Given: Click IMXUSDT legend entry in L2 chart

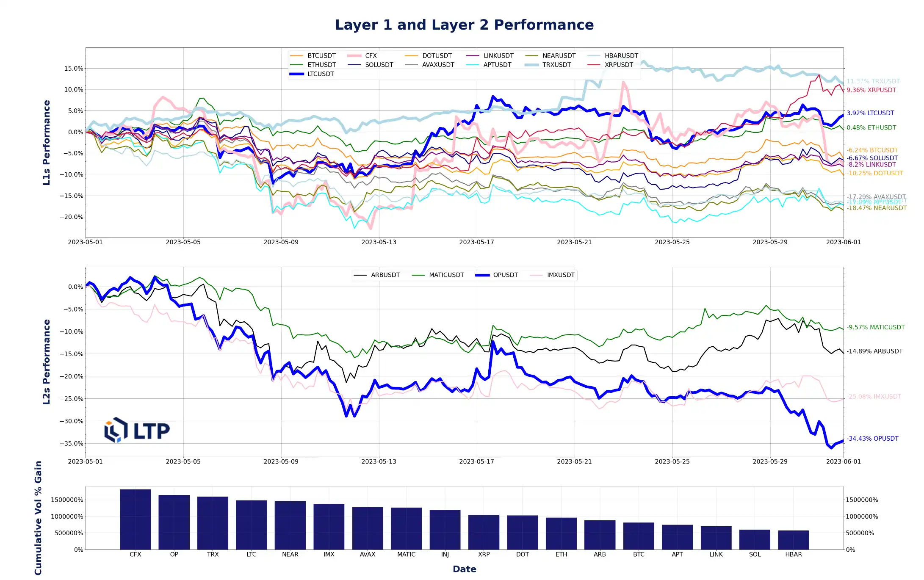Looking at the screenshot, I should [552, 275].
